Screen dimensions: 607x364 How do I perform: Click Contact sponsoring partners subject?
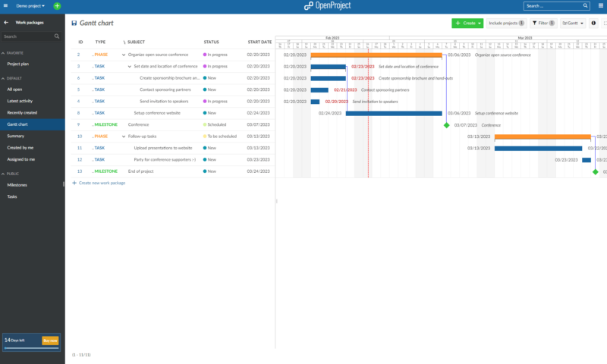[x=165, y=89]
